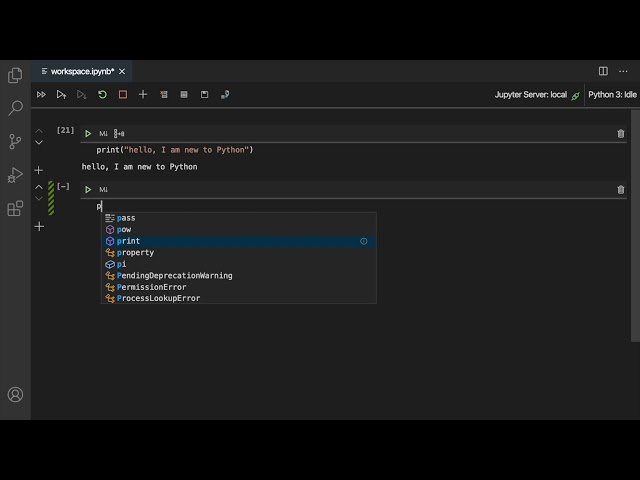Choose 'property' from the autocomplete list

tap(239, 252)
